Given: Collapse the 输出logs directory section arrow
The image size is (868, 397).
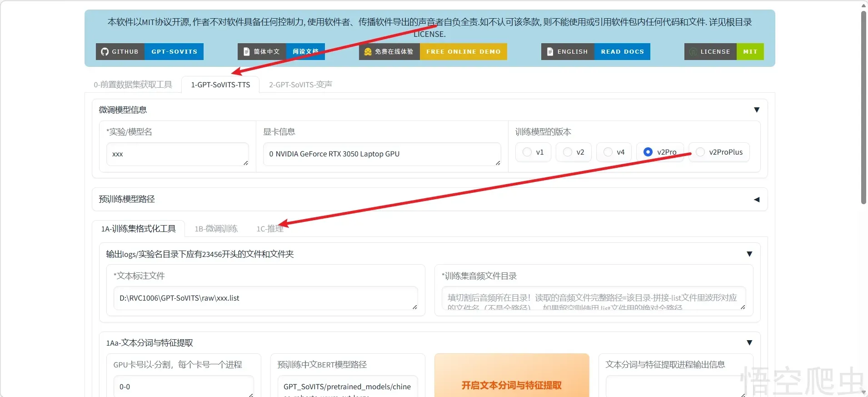Looking at the screenshot, I should [749, 254].
